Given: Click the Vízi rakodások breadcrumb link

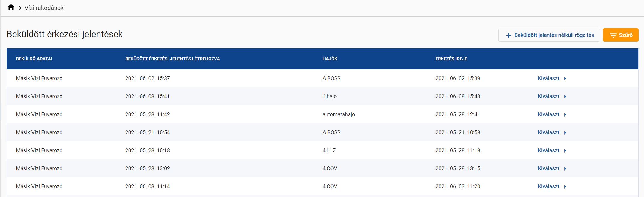Looking at the screenshot, I should click(44, 8).
